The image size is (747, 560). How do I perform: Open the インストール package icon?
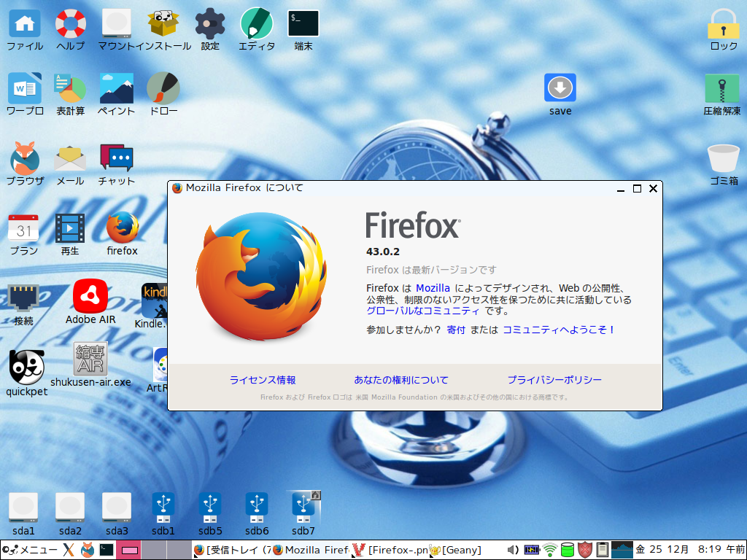click(163, 23)
